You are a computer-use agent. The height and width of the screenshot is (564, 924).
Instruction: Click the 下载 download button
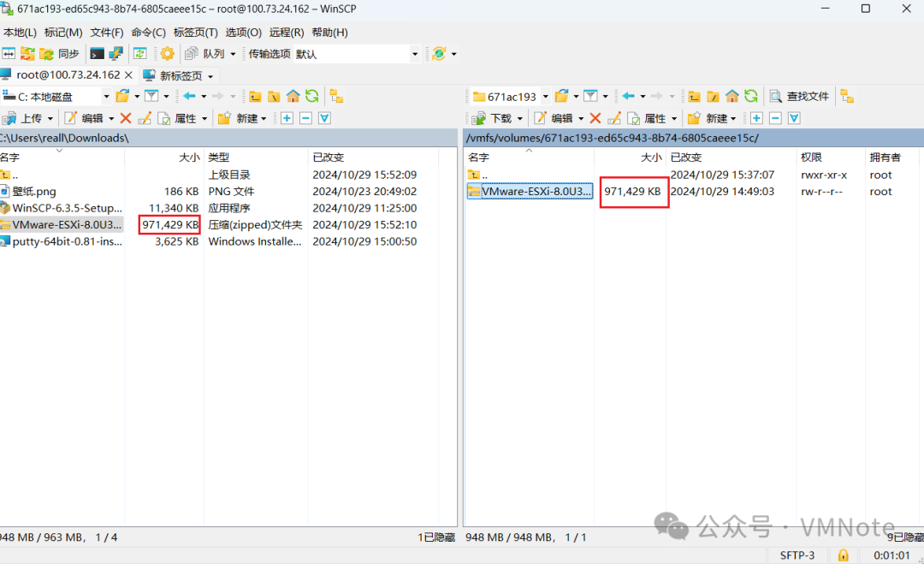pos(493,118)
